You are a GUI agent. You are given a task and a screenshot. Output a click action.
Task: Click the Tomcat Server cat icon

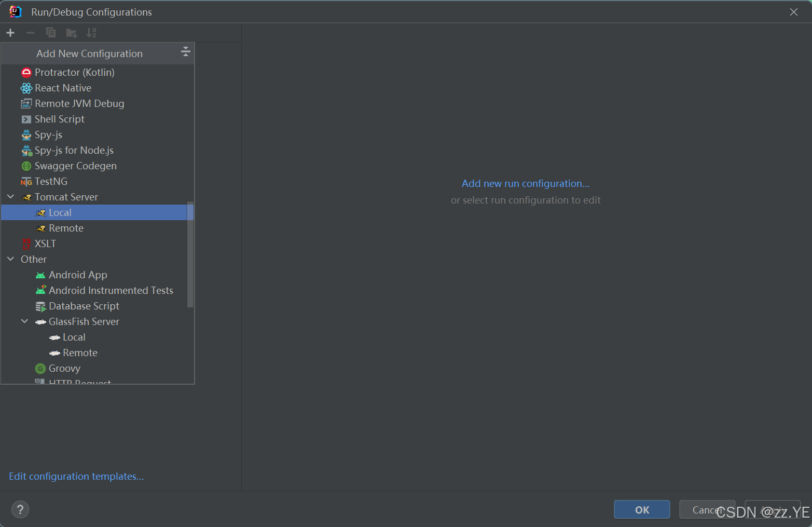[x=27, y=197]
